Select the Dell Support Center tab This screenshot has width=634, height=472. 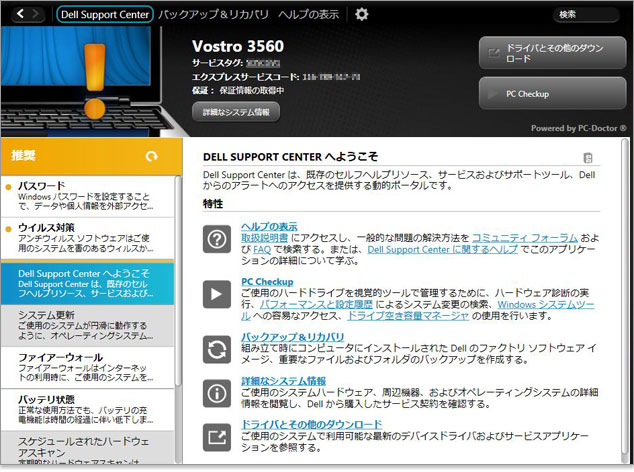pyautogui.click(x=105, y=15)
